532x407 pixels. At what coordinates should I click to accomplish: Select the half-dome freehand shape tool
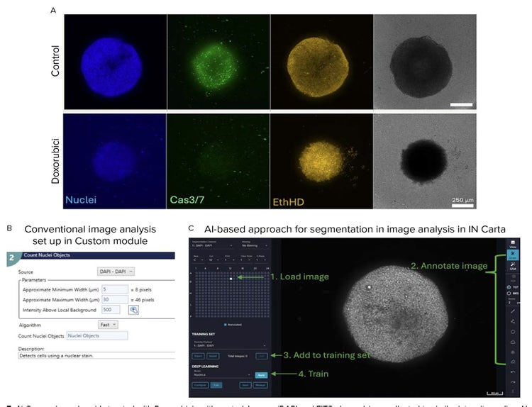513,342
